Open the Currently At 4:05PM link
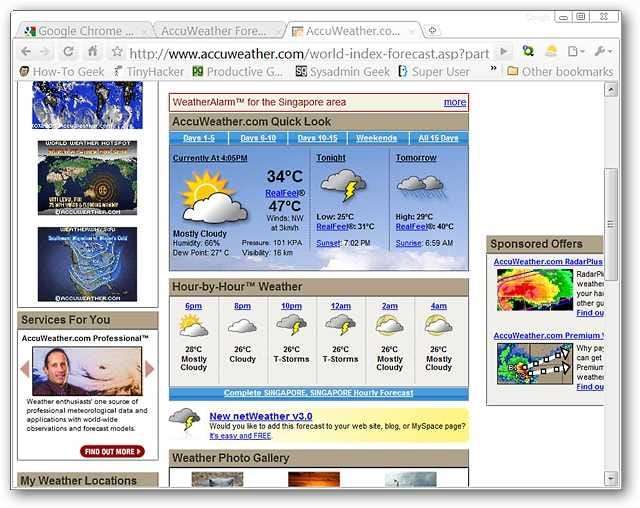The height and width of the screenshot is (508, 640). pos(210,158)
